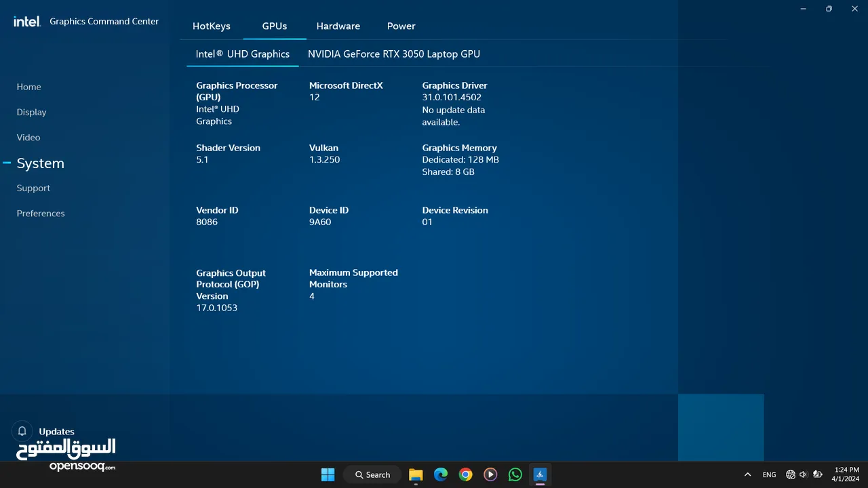Image resolution: width=868 pixels, height=488 pixels.
Task: Click Maximum Supported Monitors value 4
Action: pyautogui.click(x=312, y=296)
